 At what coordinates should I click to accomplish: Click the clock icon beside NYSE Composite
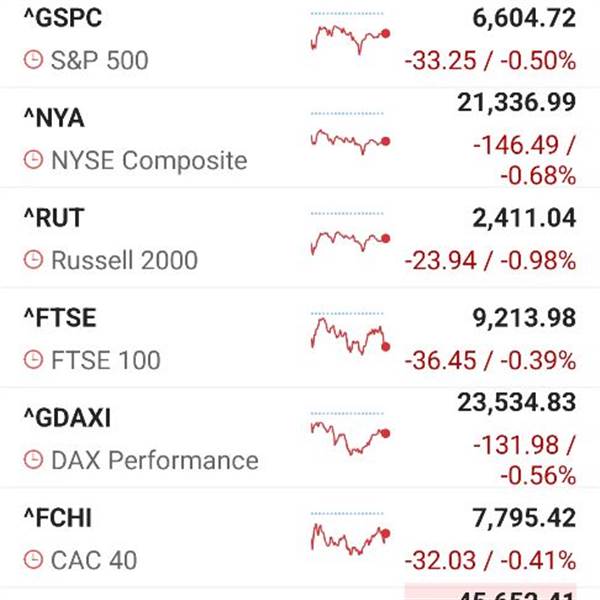(33, 160)
